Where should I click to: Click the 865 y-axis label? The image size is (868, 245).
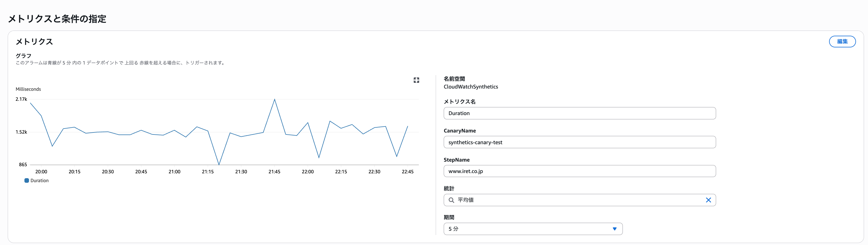(x=23, y=164)
